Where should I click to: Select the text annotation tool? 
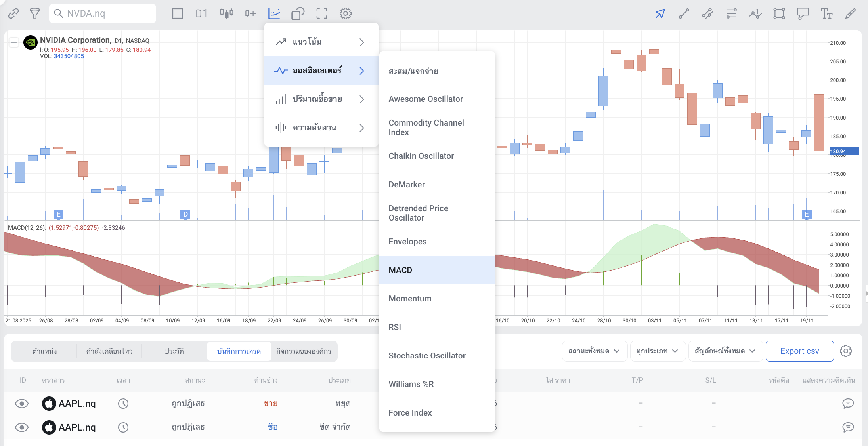point(826,13)
